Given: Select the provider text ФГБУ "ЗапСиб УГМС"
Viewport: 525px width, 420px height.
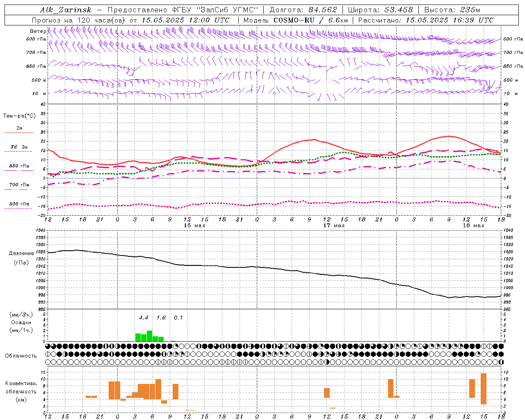Looking at the screenshot, I should tap(215, 10).
